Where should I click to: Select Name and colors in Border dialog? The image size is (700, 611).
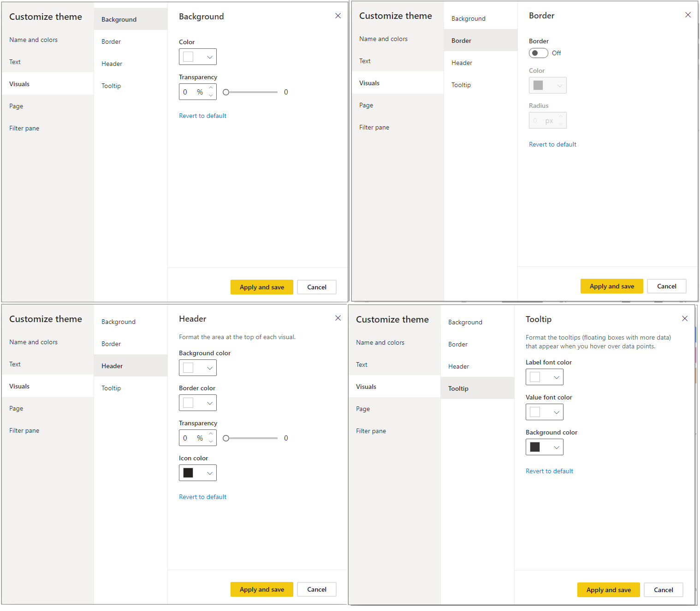pos(384,39)
